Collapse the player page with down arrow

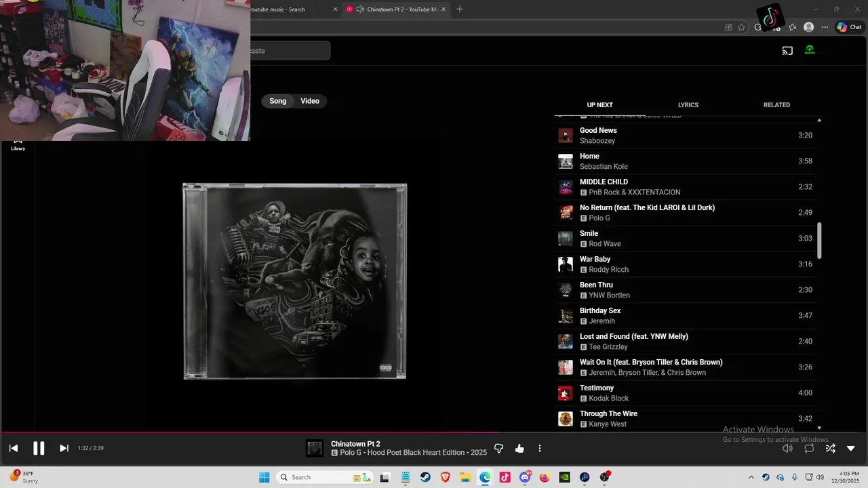tap(851, 449)
